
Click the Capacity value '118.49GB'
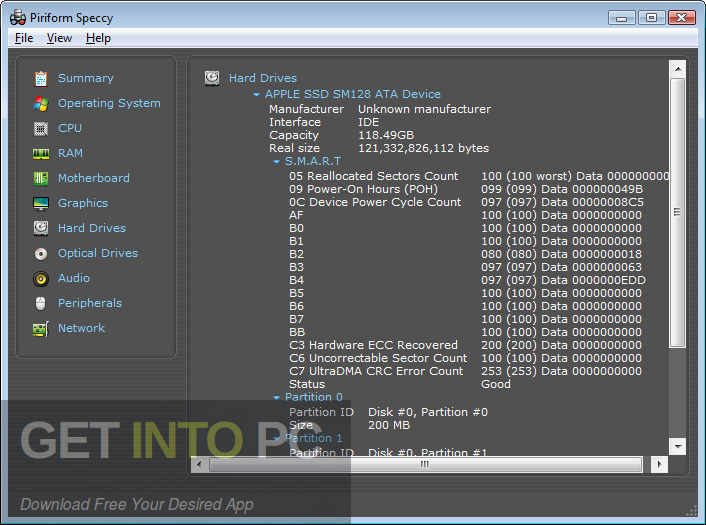pyautogui.click(x=386, y=135)
